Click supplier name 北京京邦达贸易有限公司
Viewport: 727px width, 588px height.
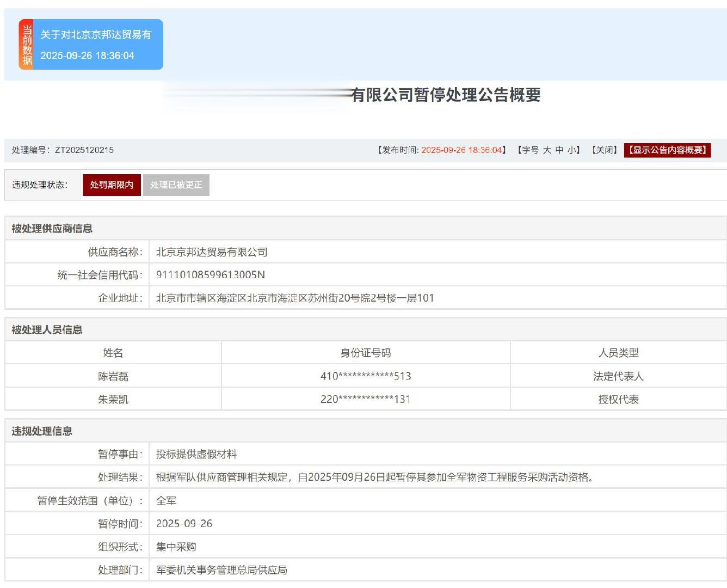[212, 252]
